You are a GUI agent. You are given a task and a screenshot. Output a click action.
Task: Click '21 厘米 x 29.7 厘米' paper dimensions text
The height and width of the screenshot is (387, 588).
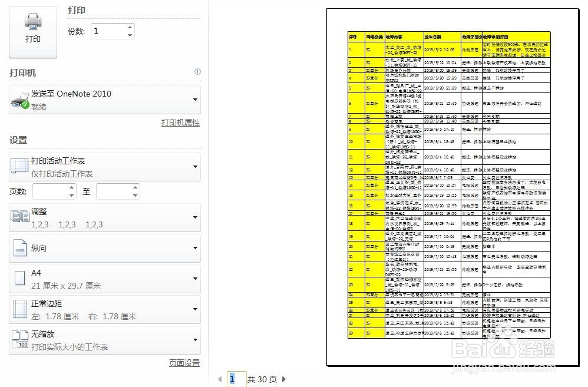pyautogui.click(x=66, y=286)
